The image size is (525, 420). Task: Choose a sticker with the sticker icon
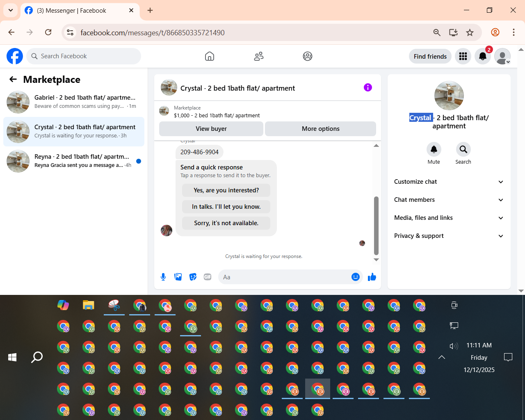click(x=193, y=277)
